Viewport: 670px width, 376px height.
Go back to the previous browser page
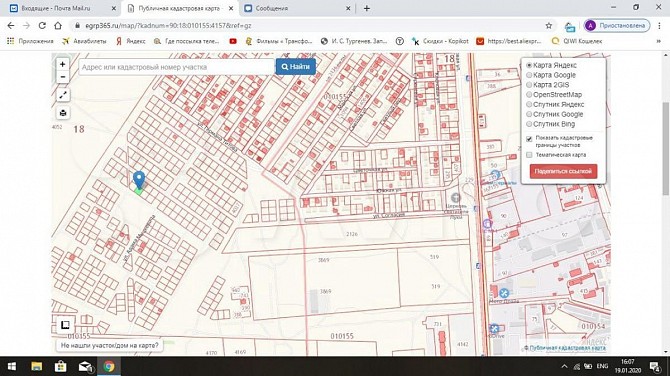point(11,26)
